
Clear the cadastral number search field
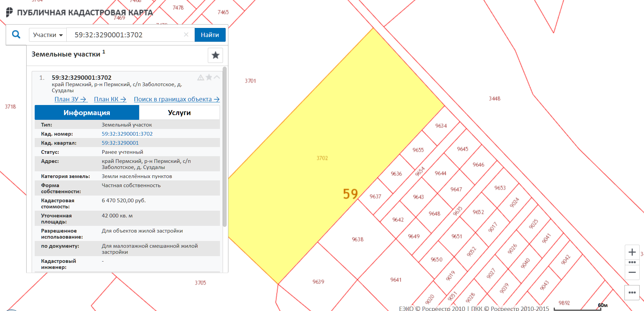[186, 35]
